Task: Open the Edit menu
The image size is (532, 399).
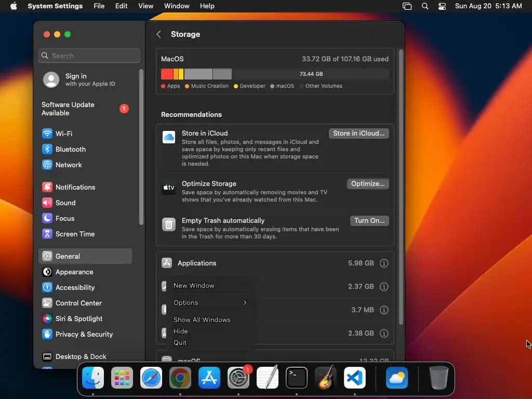Action: click(x=121, y=6)
